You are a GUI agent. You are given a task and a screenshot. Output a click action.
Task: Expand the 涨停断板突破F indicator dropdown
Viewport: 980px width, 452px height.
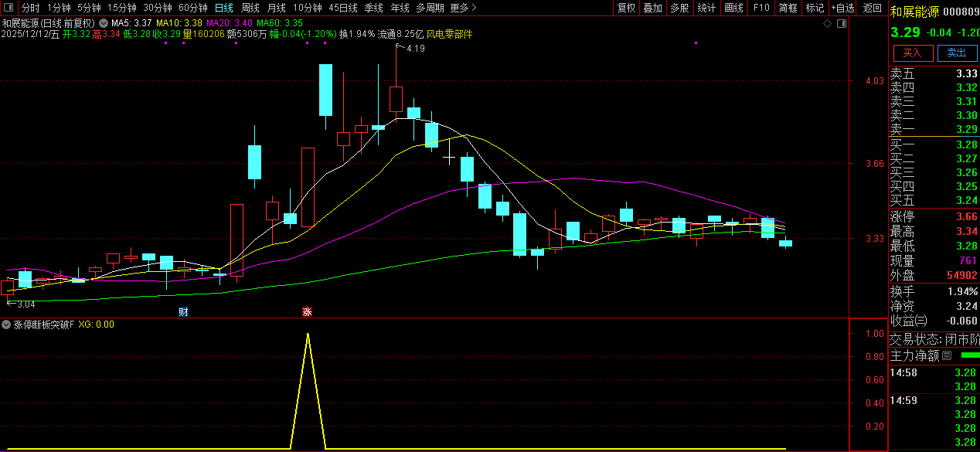click(x=7, y=325)
